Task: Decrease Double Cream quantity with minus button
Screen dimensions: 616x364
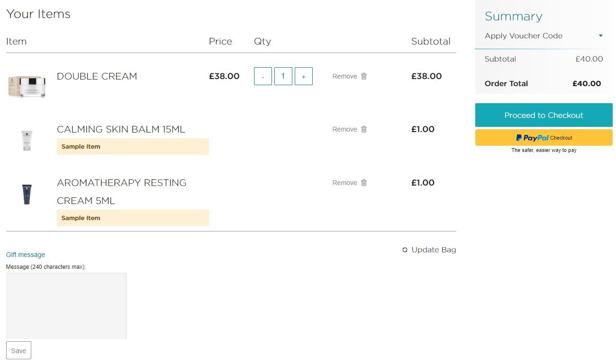Action: (263, 76)
